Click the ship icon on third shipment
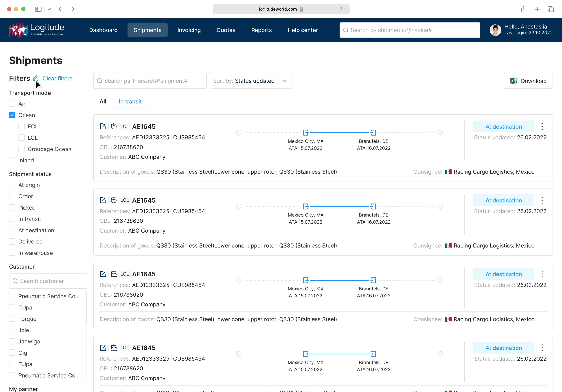 114,274
